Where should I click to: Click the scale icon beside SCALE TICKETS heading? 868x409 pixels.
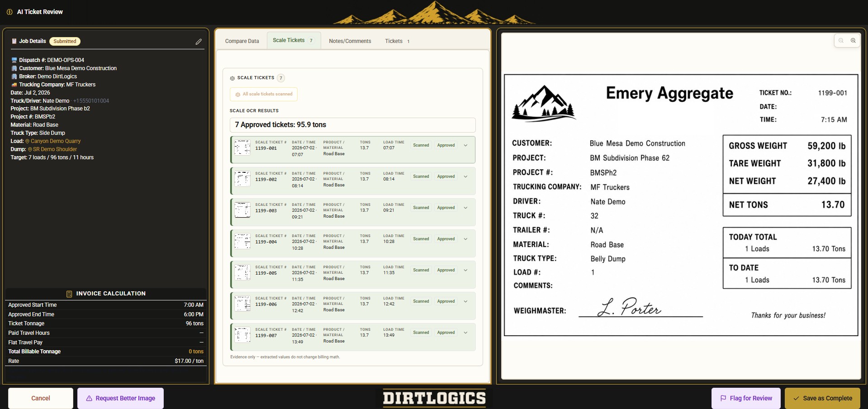(232, 78)
